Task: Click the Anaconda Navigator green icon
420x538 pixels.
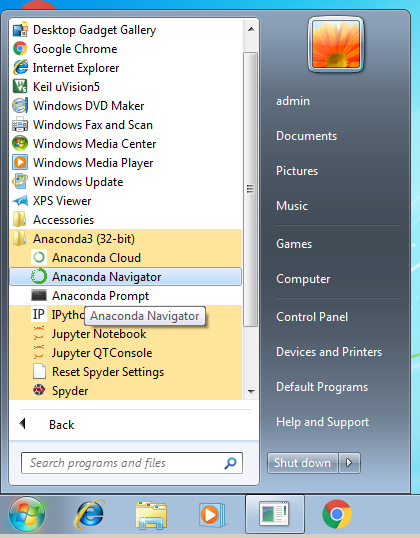Action: coord(39,277)
